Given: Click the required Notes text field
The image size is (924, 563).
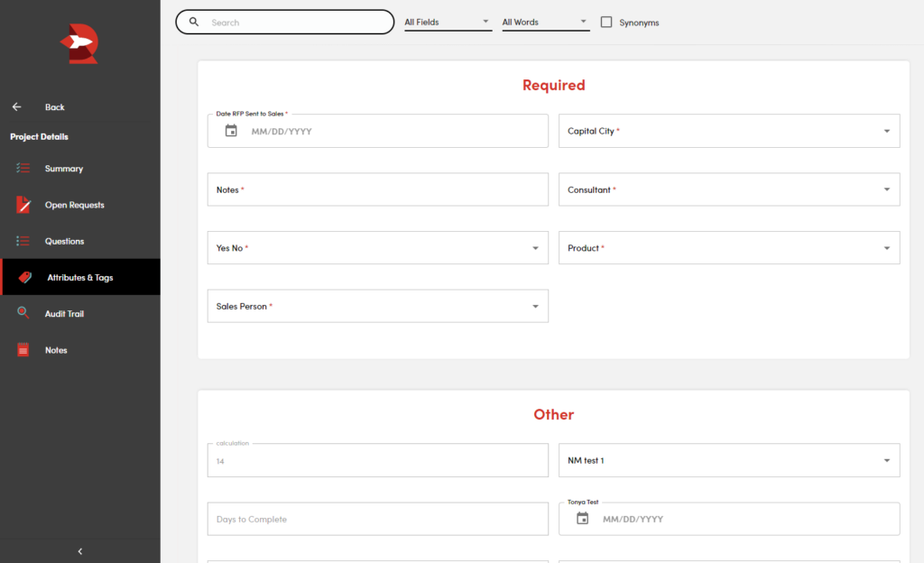Looking at the screenshot, I should point(378,189).
